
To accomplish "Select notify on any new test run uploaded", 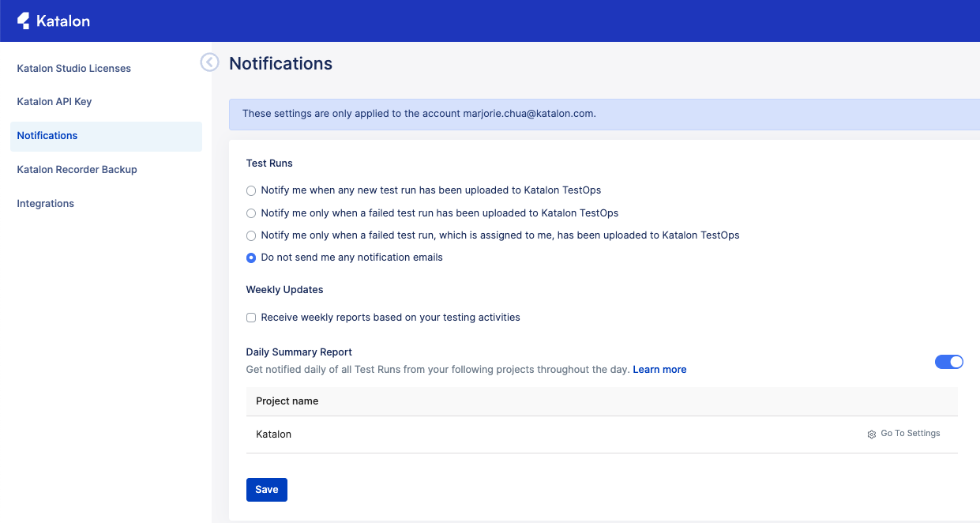I will coord(250,190).
